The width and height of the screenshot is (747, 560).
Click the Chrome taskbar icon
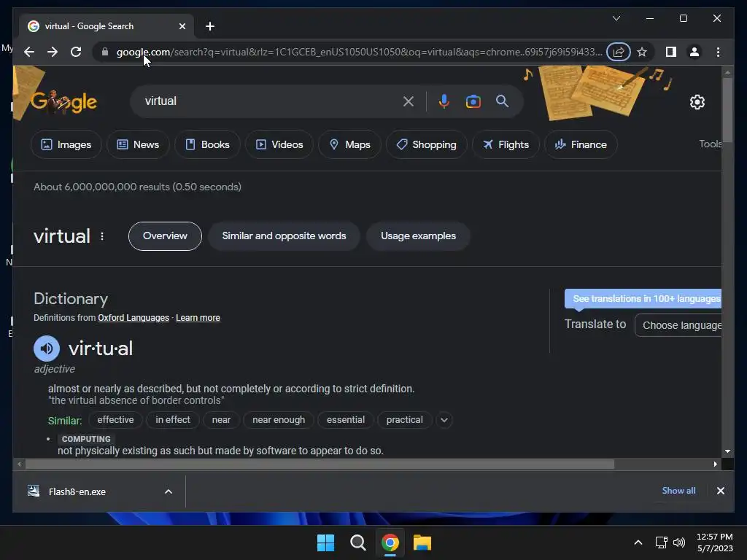390,542
